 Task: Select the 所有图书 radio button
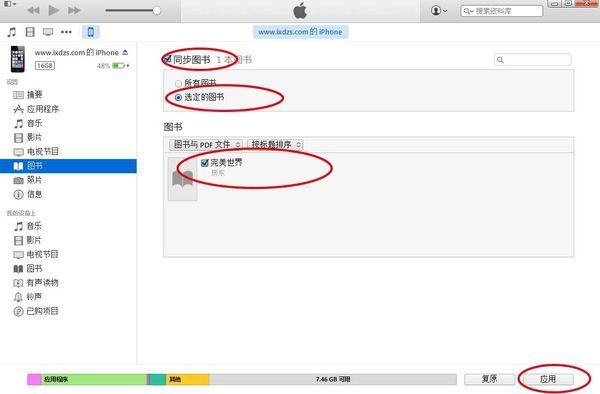coord(178,83)
